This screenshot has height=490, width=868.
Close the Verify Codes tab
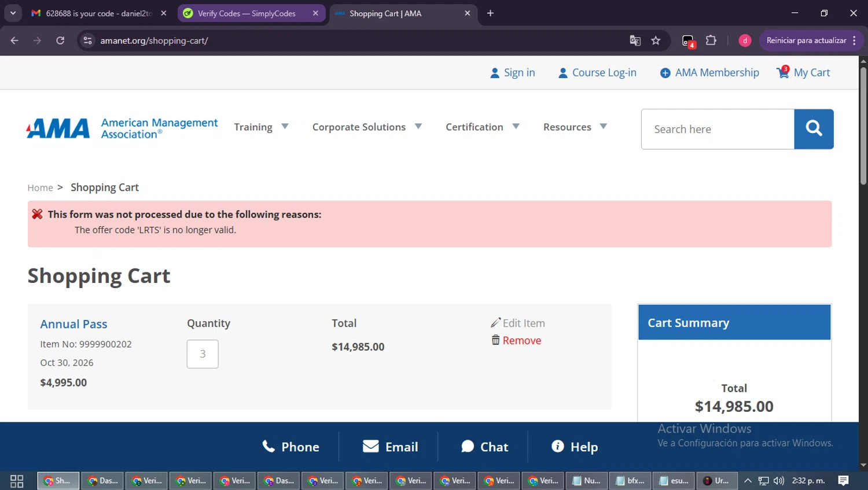(x=315, y=13)
